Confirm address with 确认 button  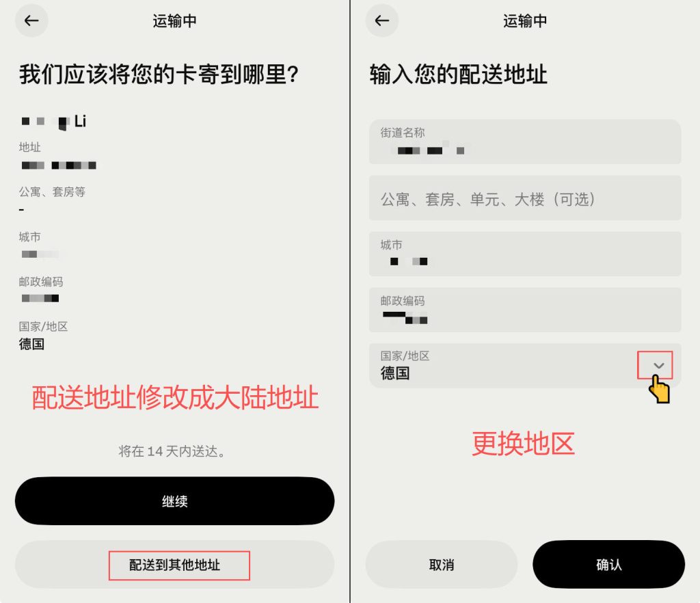point(608,565)
